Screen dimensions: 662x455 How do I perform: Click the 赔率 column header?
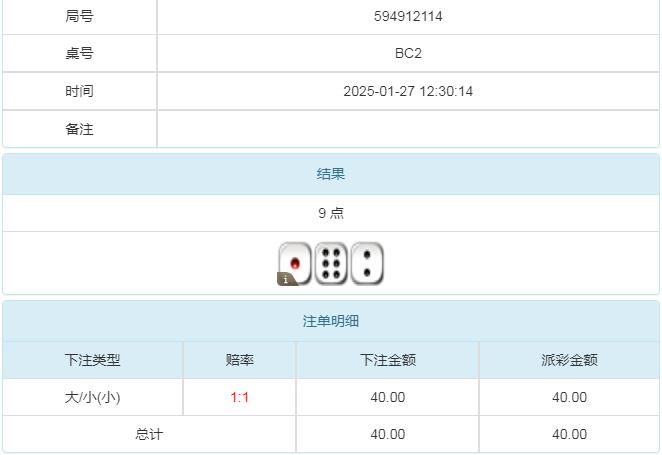[240, 360]
